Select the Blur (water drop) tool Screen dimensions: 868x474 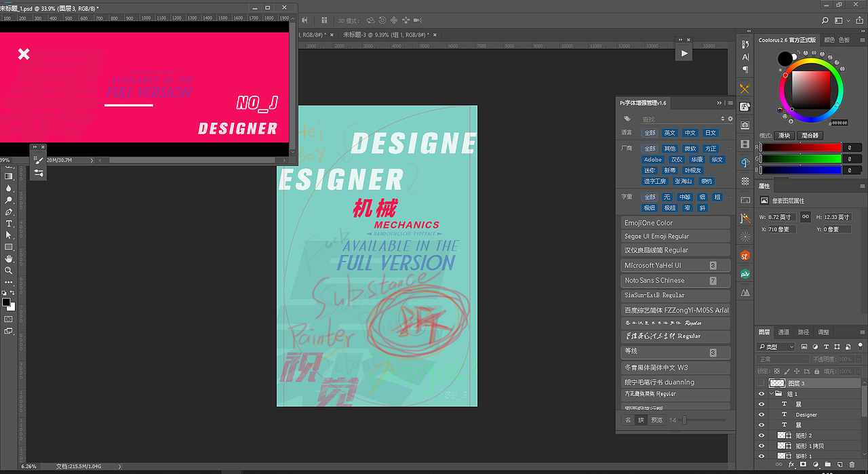pyautogui.click(x=9, y=189)
